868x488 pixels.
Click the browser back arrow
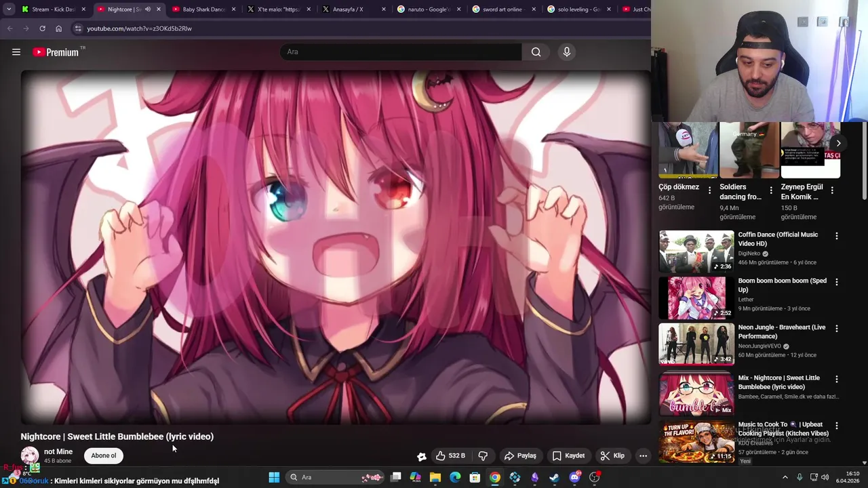(9, 28)
